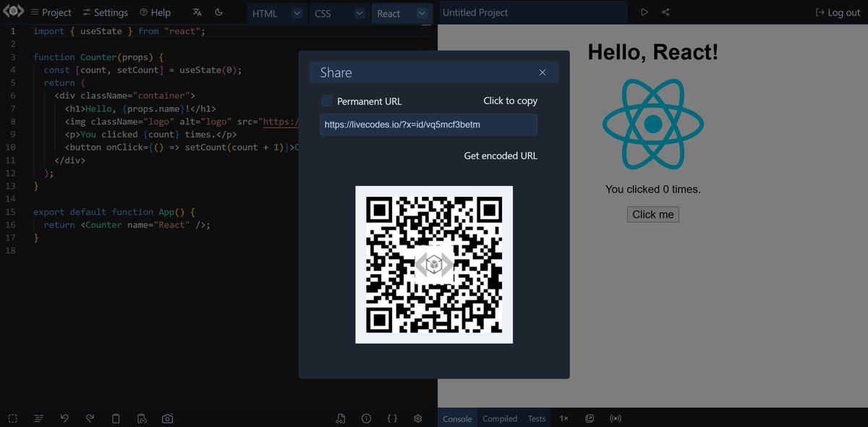The height and width of the screenshot is (427, 868).
Task: Close the Share dialog
Action: tap(542, 72)
